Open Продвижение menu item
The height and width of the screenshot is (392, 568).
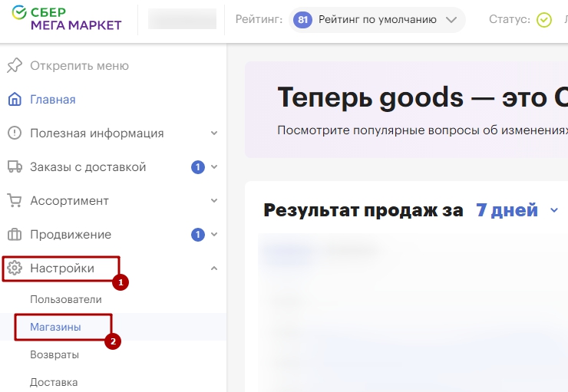pyautogui.click(x=71, y=235)
